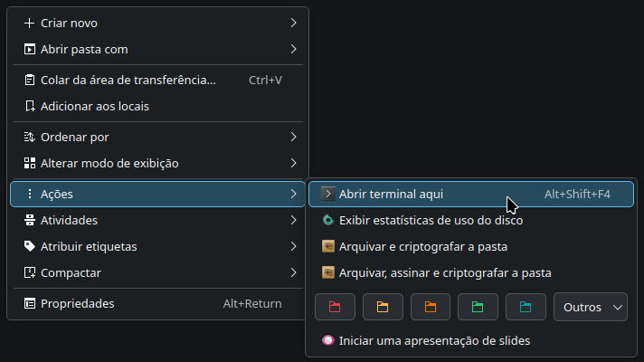Choose the red folder color

pos(335,307)
